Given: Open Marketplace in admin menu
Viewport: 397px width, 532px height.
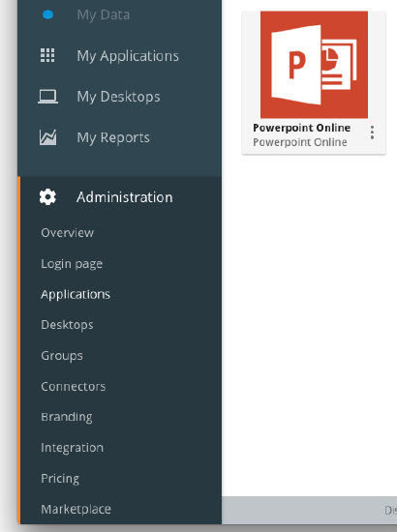Looking at the screenshot, I should pos(76,509).
